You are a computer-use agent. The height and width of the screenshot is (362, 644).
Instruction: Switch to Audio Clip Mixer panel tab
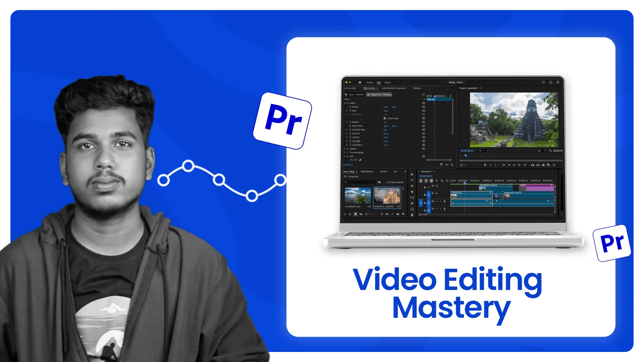(394, 88)
